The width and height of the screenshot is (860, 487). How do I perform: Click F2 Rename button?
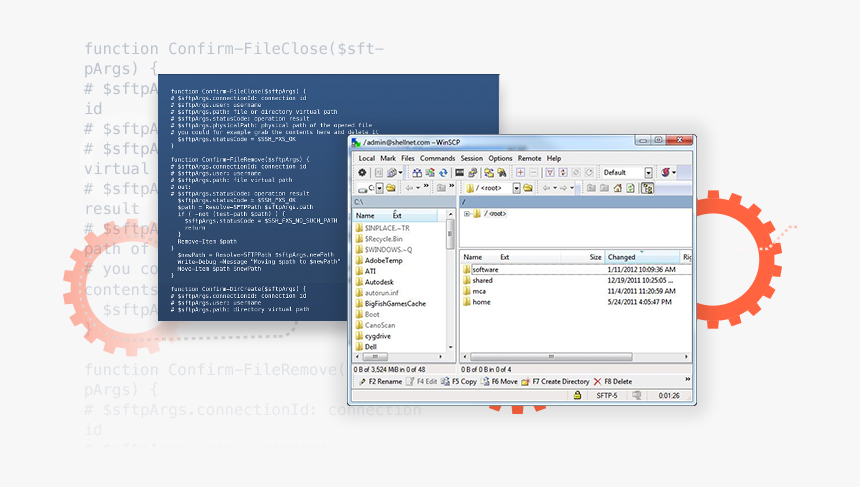(380, 382)
